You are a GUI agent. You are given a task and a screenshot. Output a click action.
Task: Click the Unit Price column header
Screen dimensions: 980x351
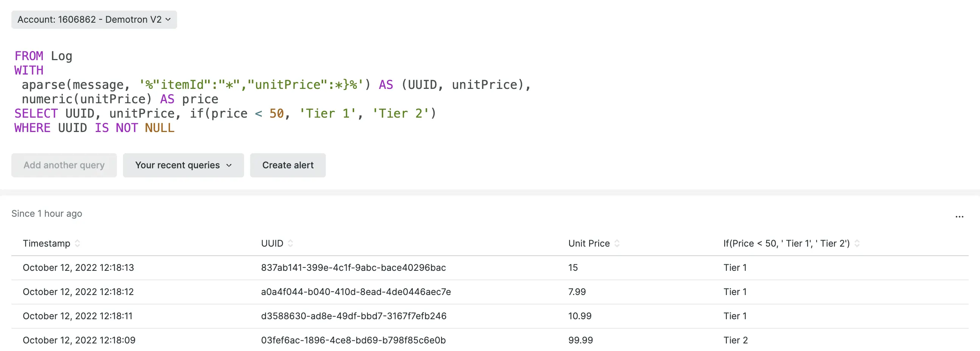(588, 243)
